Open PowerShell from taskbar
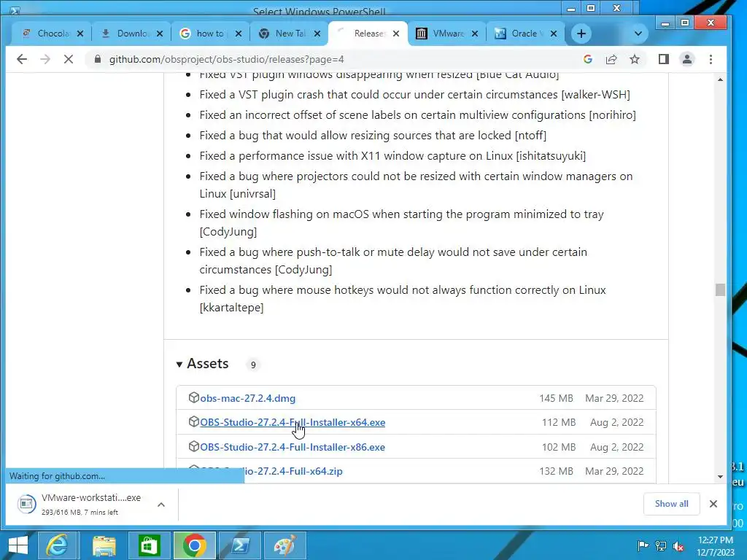Screen dimensions: 747x560 click(239, 545)
